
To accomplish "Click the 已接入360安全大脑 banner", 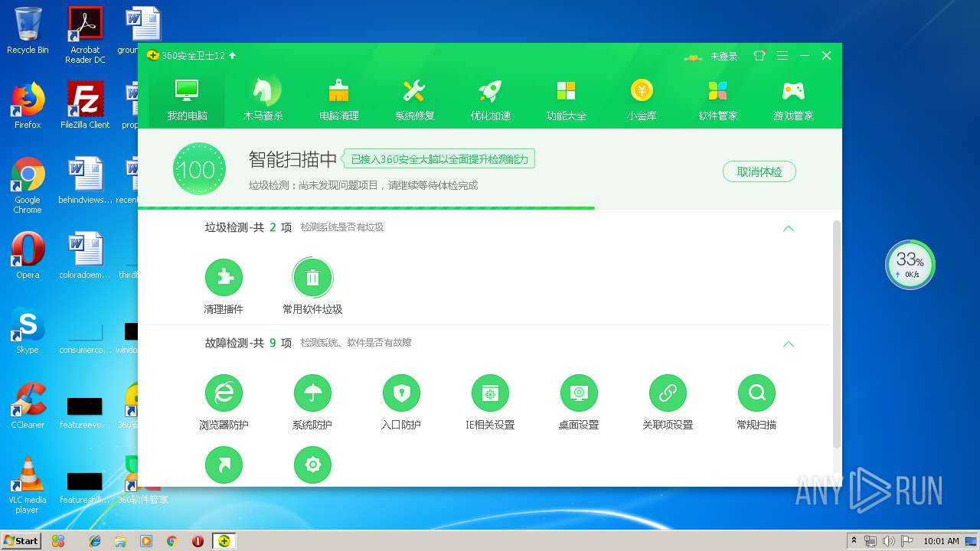I will coord(439,159).
